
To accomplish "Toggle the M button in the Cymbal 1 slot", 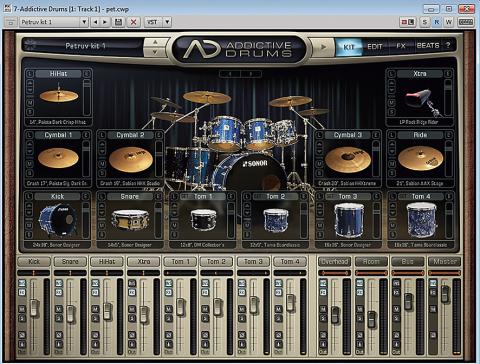I will pos(29,164).
